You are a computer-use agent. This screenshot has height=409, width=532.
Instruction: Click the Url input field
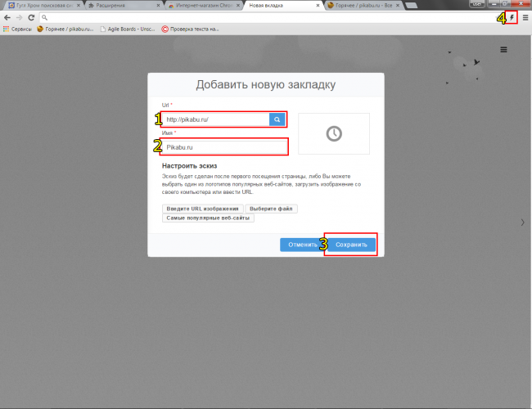click(216, 119)
